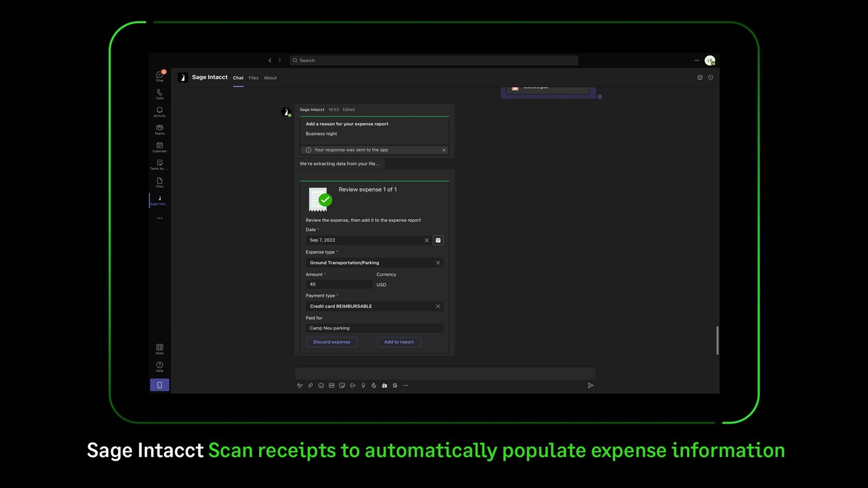Open the sticker picker

coord(342,386)
